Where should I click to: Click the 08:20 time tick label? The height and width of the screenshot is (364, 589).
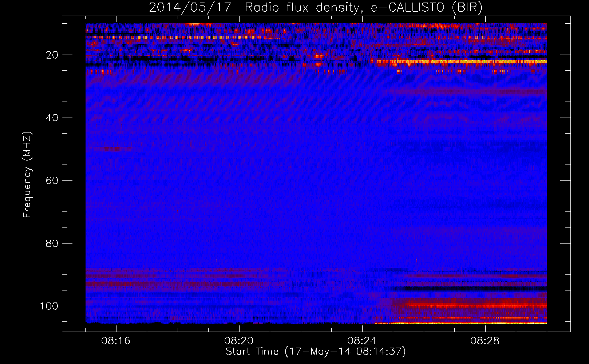click(239, 341)
